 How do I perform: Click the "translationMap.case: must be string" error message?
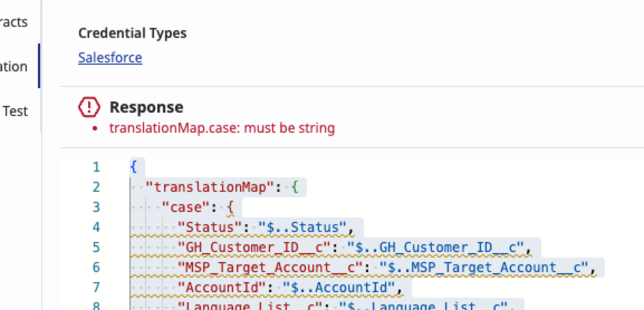[222, 128]
